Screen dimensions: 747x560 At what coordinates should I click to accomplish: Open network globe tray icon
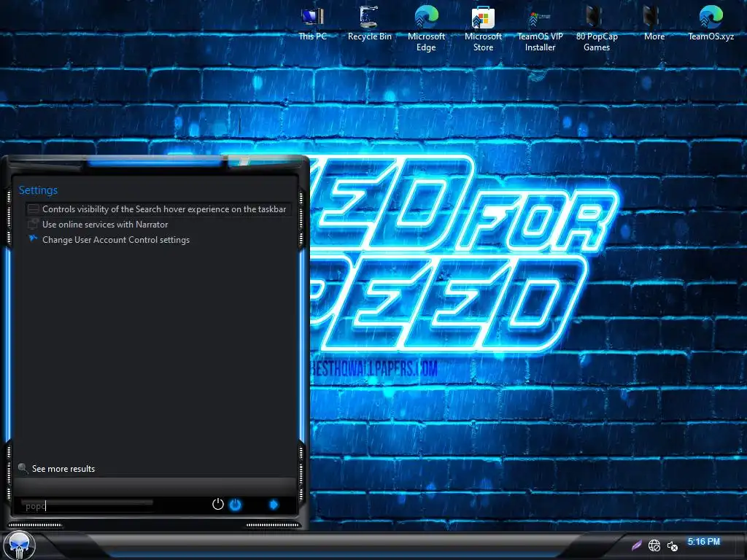tap(654, 545)
